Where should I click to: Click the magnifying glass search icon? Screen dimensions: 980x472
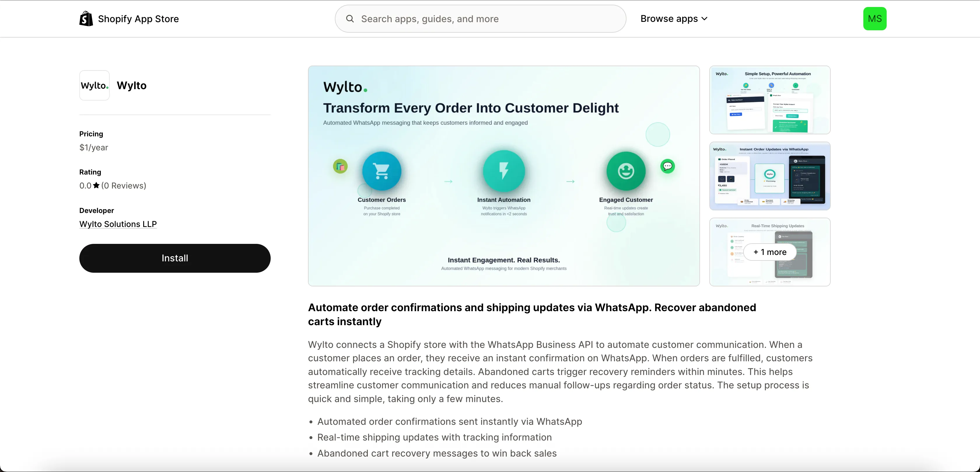click(350, 19)
